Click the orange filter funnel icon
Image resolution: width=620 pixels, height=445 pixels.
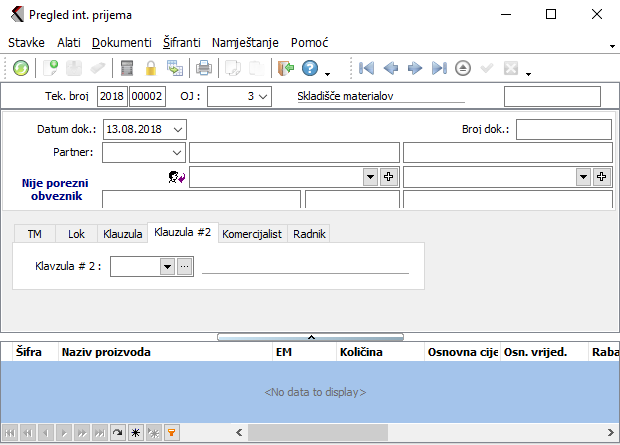171,432
